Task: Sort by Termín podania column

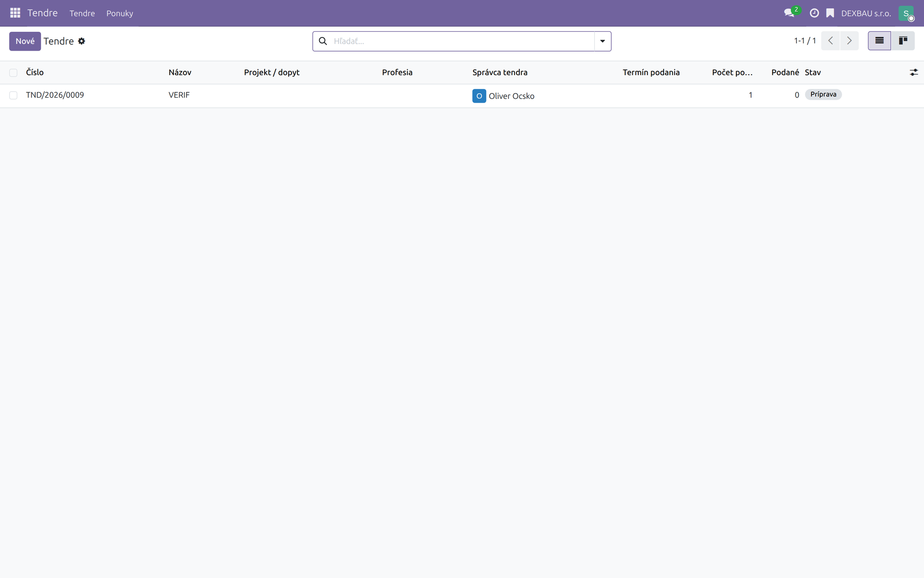Action: tap(651, 72)
